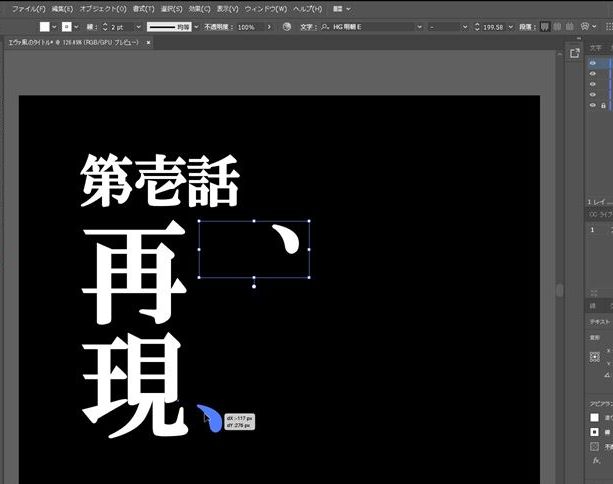This screenshot has width=613, height=484.
Task: Expand the HG明朝E font family dropdown
Action: [418, 27]
